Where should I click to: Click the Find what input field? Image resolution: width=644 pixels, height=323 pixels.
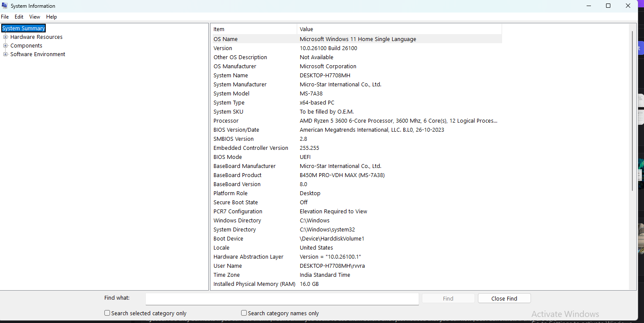(x=282, y=299)
